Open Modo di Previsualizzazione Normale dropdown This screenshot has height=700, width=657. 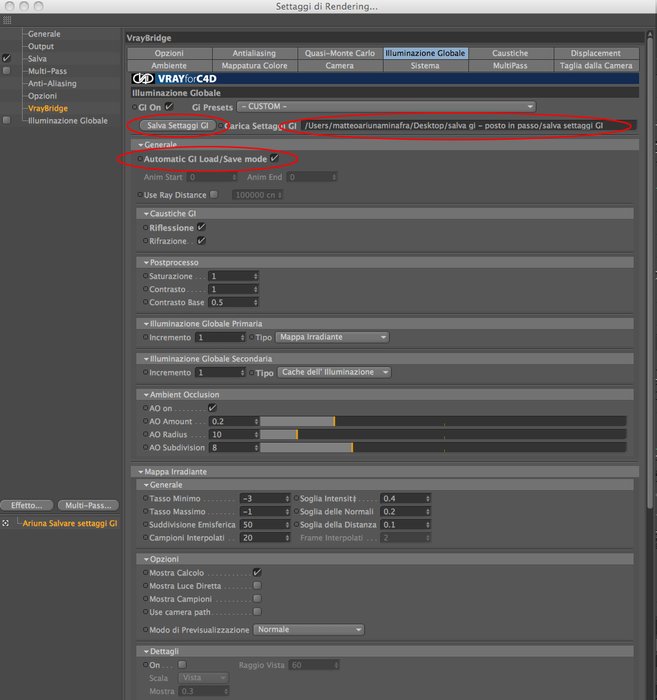point(308,629)
